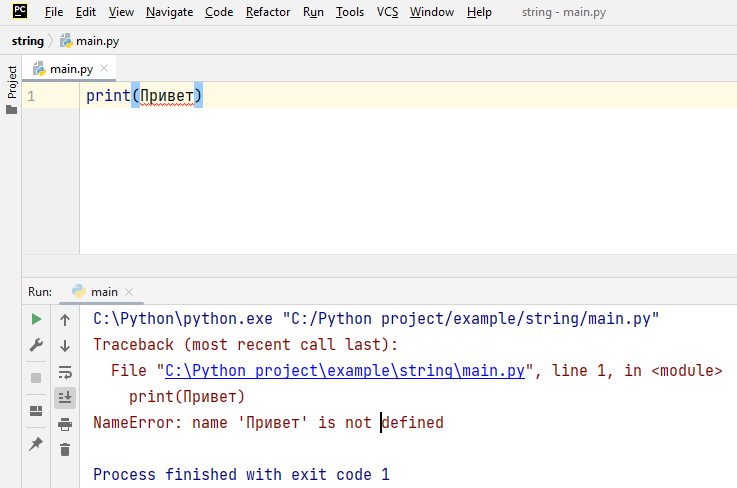The height and width of the screenshot is (488, 737).
Task: Open the Refactor menu
Action: 268,12
